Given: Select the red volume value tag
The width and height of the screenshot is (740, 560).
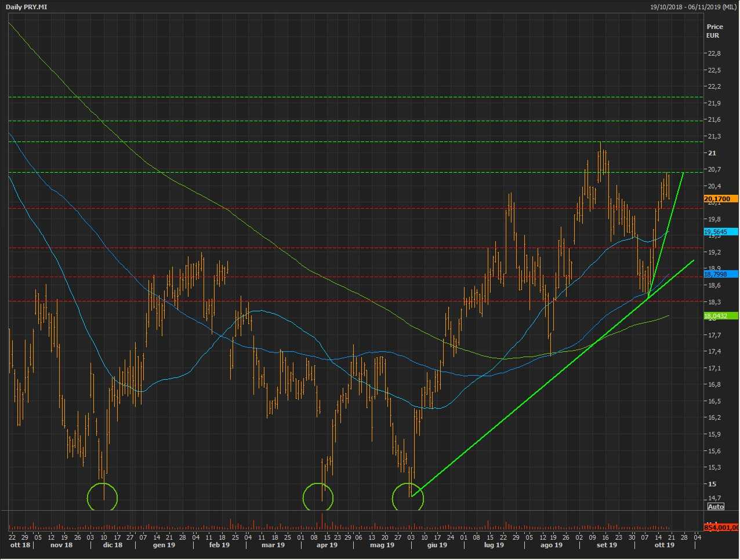Looking at the screenshot, I should tap(720, 528).
